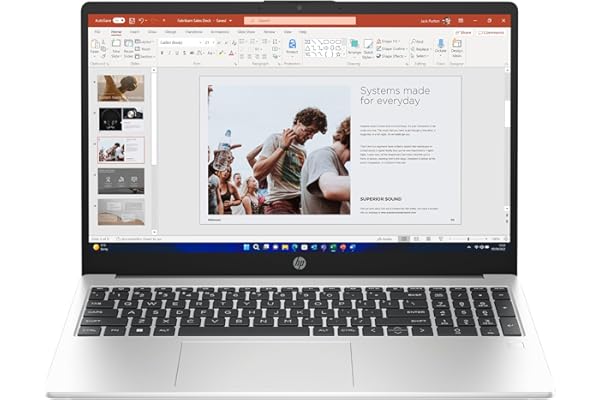Click the Comments button
Viewport: 600px width, 400px height.
coord(491,33)
